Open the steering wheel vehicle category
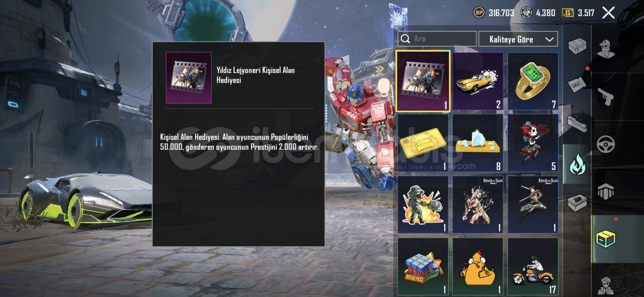Viewport: 644px width, 297px height. [605, 144]
